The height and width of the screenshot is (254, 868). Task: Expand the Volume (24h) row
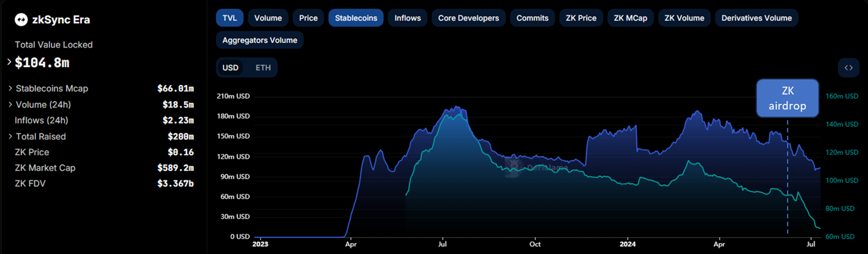[x=10, y=104]
